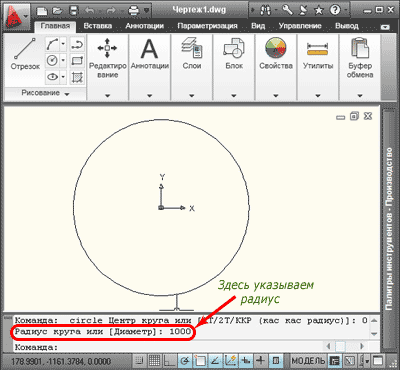The image size is (400, 370).
Task: Toggle grid display in the status bar
Action: click(x=155, y=361)
